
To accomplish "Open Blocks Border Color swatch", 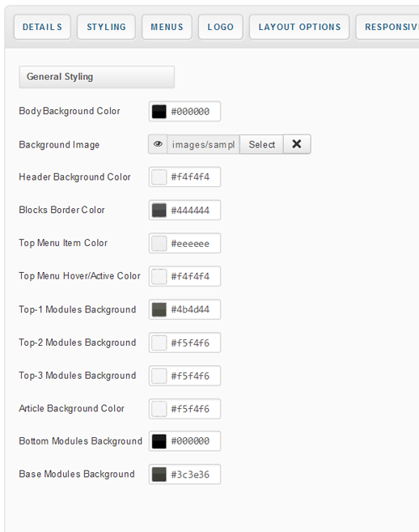I will pyautogui.click(x=159, y=210).
